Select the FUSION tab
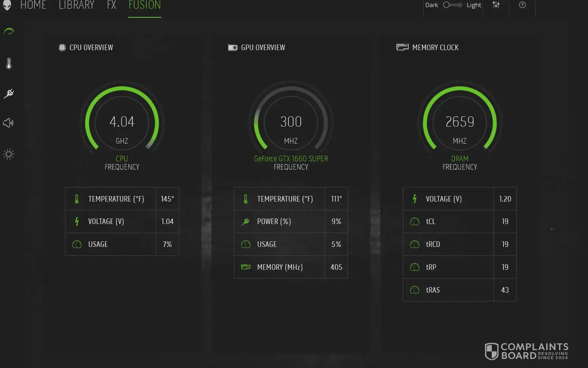 (x=144, y=5)
